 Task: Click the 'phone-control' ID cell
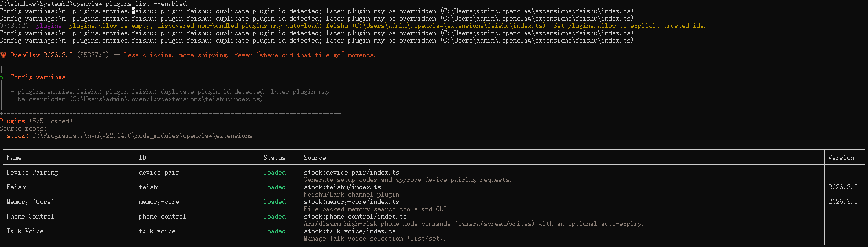point(162,216)
